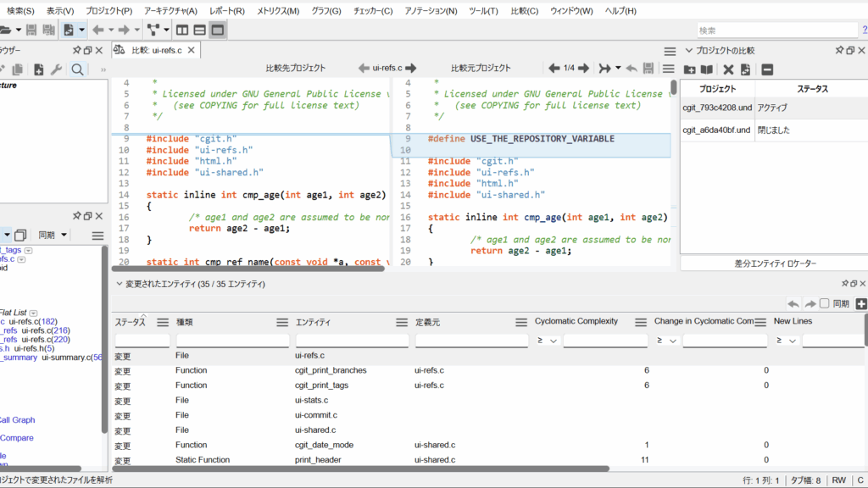868x488 pixels.
Task: Enable the 同期 checkbox in changed entities
Action: click(x=824, y=303)
